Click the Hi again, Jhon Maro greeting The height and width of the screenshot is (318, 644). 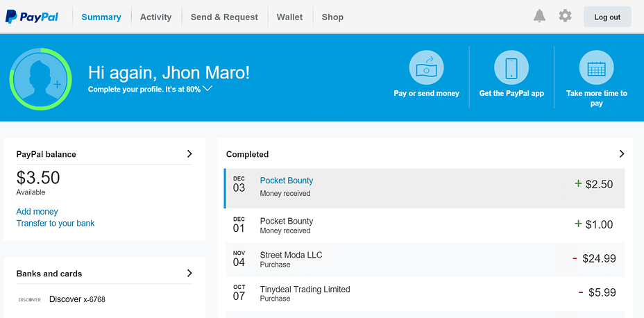(x=169, y=73)
